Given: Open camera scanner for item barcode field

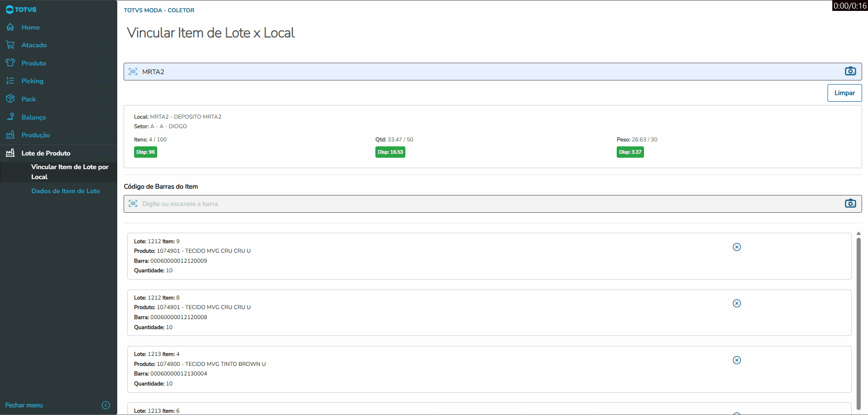Looking at the screenshot, I should pos(850,204).
